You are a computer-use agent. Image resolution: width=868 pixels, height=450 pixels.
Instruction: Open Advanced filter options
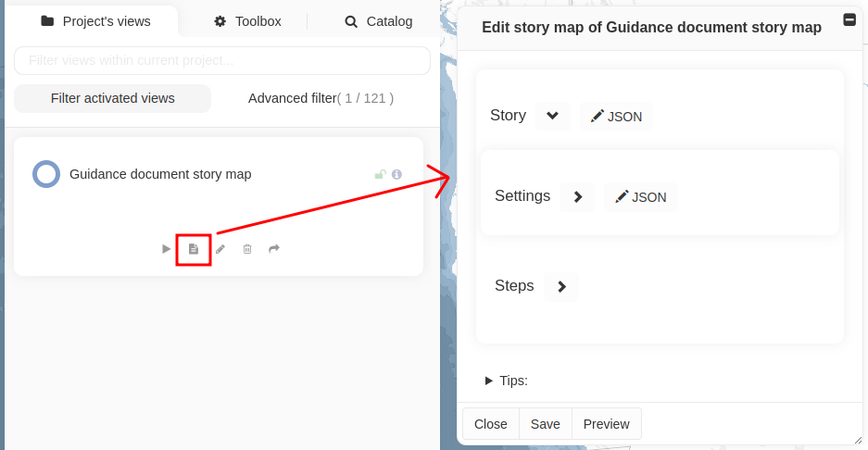(x=321, y=98)
